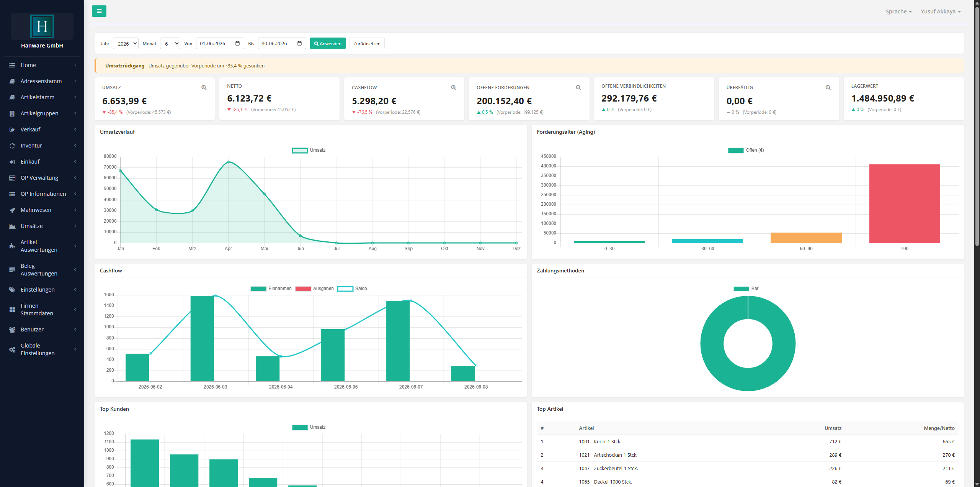
Task: Open the Einstellungen menu item
Action: point(42,290)
